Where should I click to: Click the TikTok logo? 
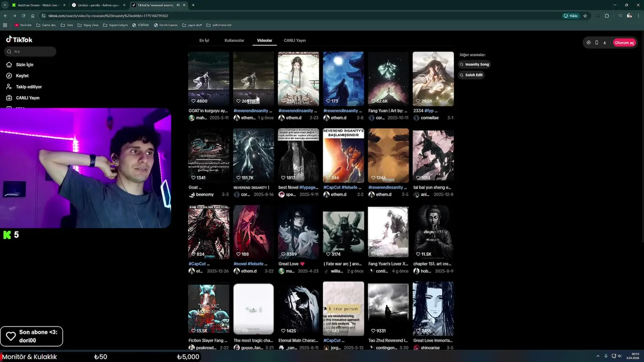pos(19,40)
